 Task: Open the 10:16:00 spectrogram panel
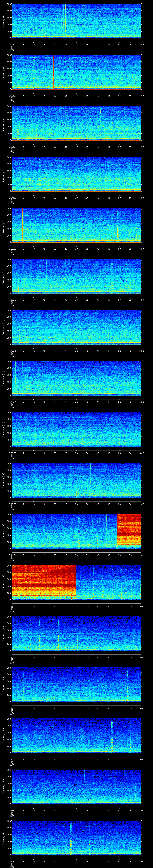coord(76,786)
